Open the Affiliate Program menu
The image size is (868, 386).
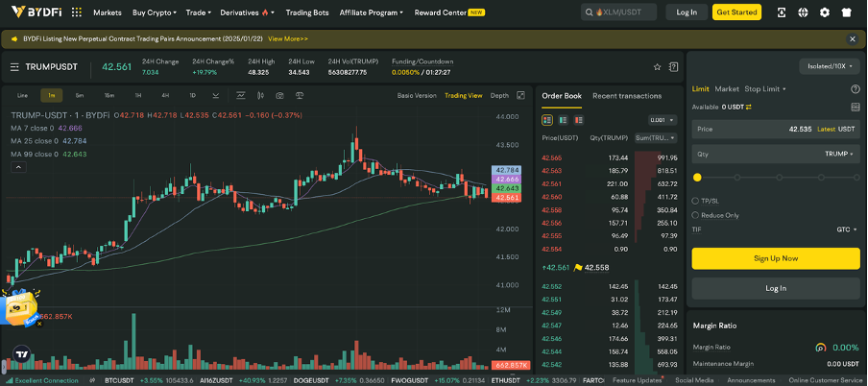tap(371, 12)
